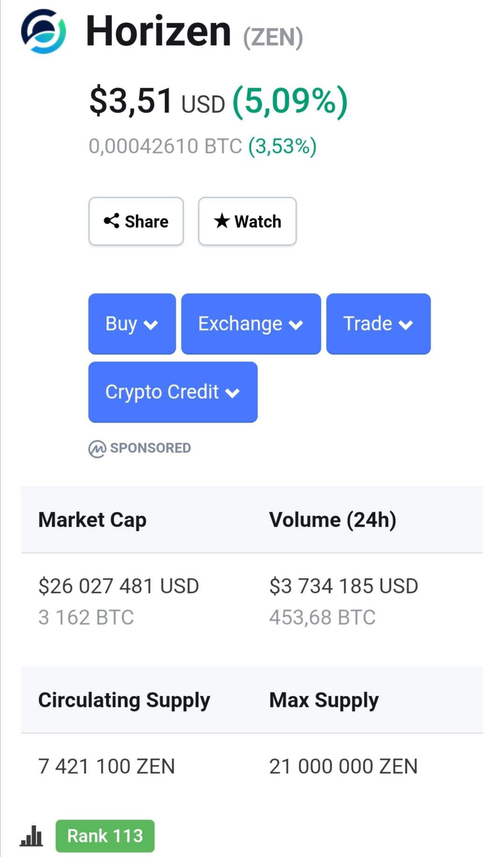The image size is (504, 857).
Task: Open the Trade dropdown
Action: pos(378,324)
